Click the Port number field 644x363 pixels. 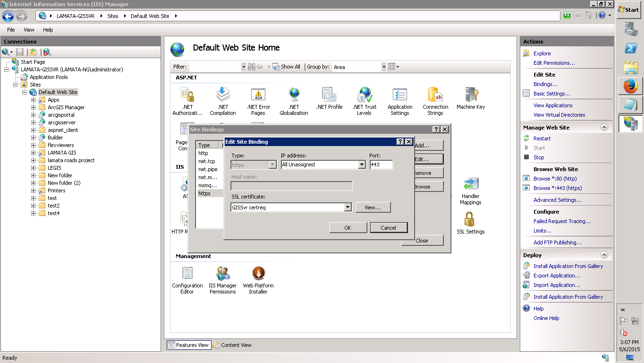381,164
